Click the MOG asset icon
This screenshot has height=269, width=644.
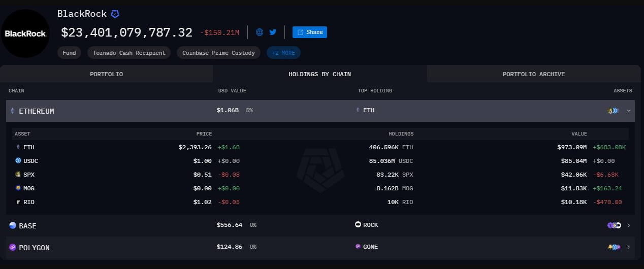(18, 188)
